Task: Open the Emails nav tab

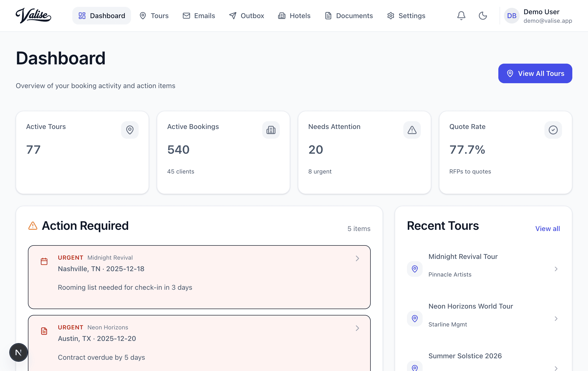Action: click(199, 16)
